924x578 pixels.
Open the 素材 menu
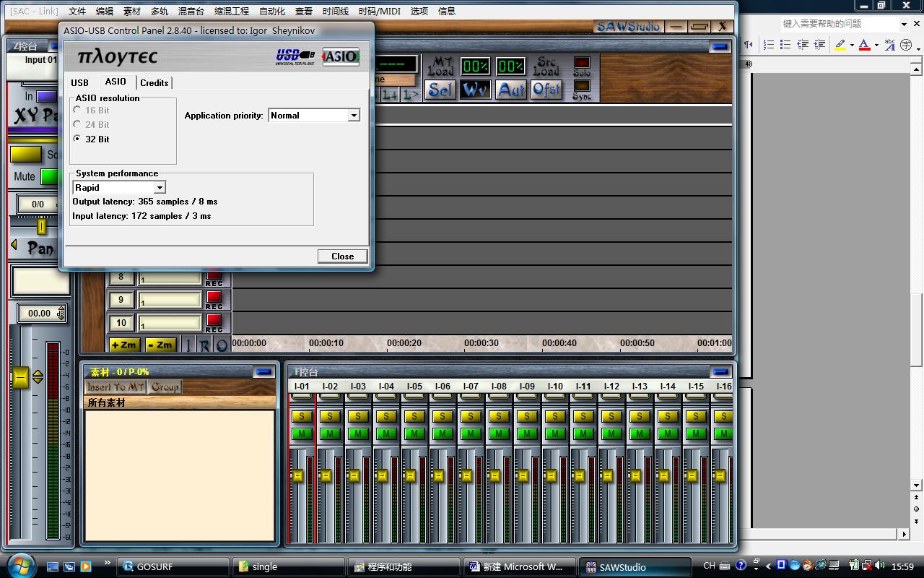[x=132, y=11]
